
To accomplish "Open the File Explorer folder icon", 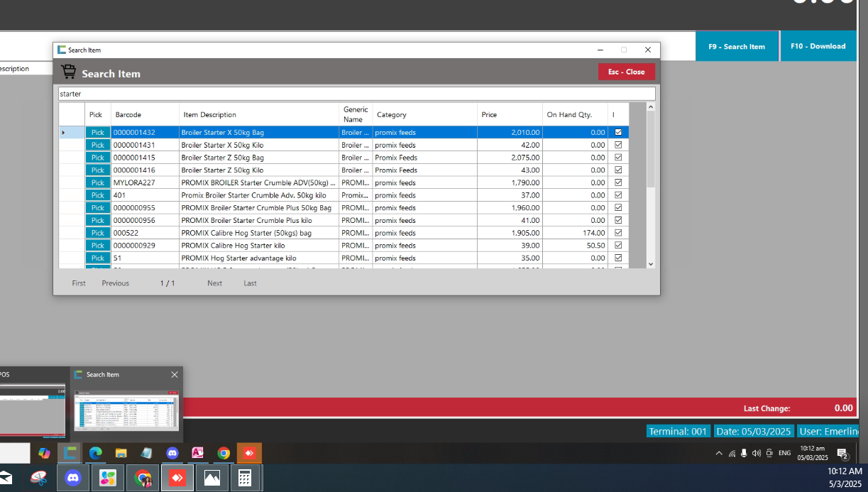I will click(121, 453).
